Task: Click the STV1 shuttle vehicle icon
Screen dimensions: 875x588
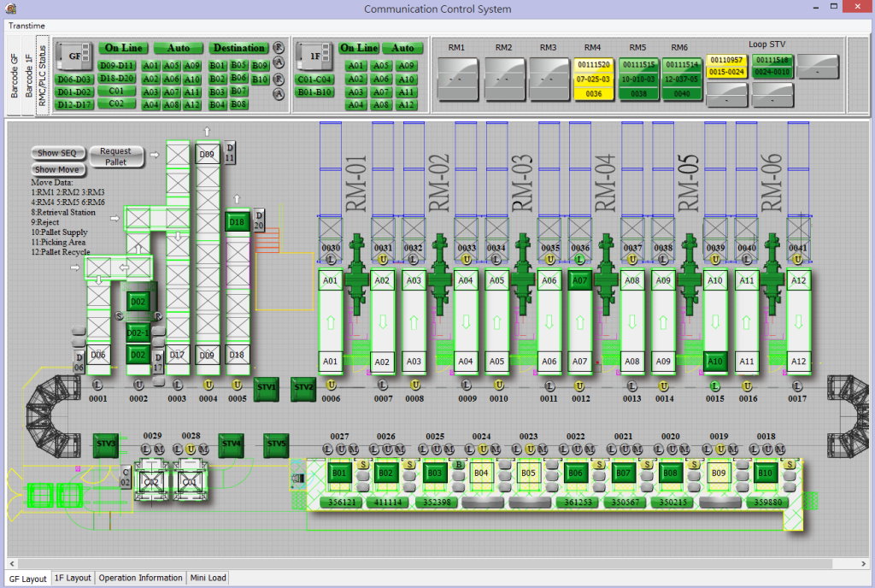Action: pyautogui.click(x=267, y=387)
